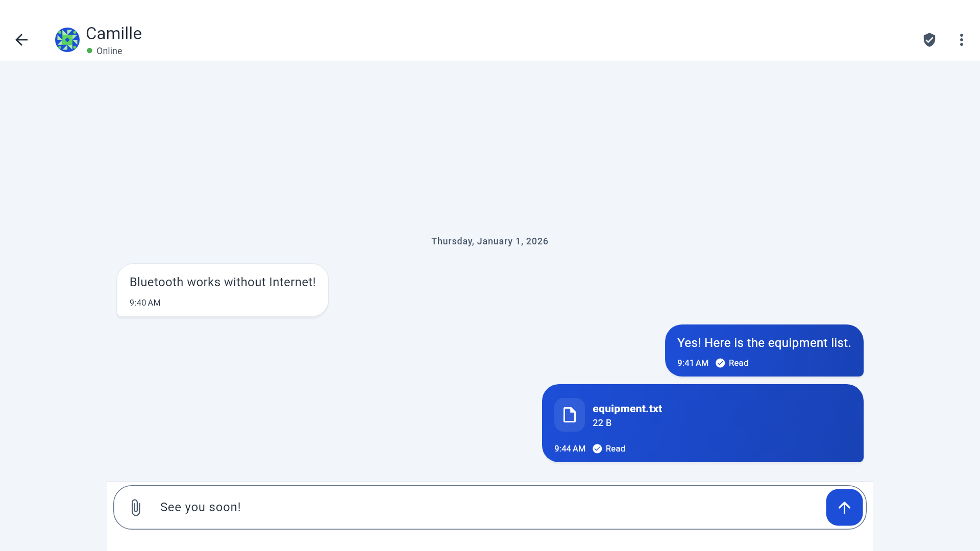Click the equipment.txt file name
980x551 pixels.
[627, 409]
